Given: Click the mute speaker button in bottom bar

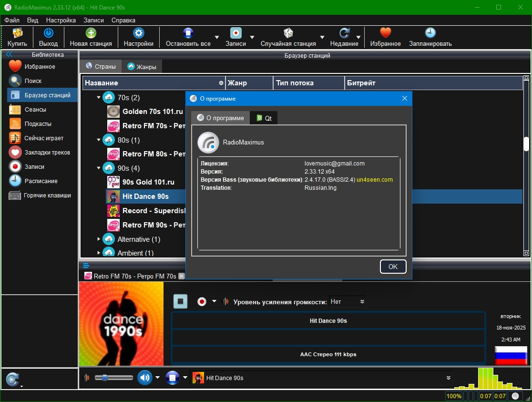Looking at the screenshot, I should coord(145,378).
